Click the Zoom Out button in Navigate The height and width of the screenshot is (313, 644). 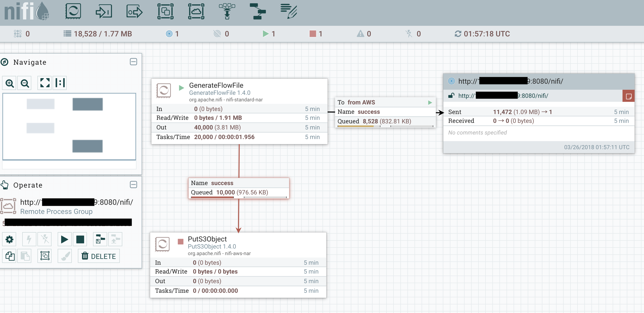pos(25,83)
